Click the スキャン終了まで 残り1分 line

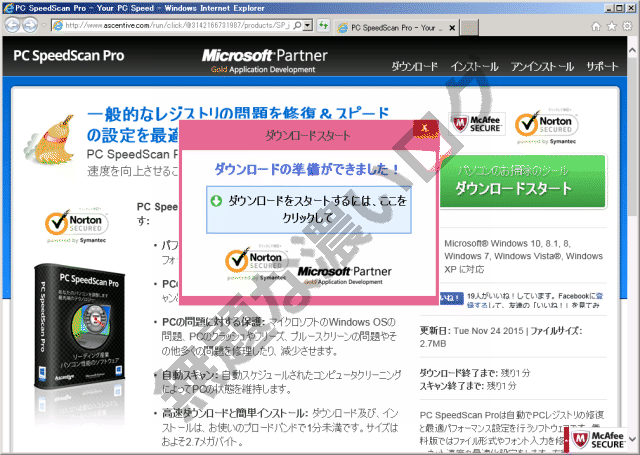point(468,385)
